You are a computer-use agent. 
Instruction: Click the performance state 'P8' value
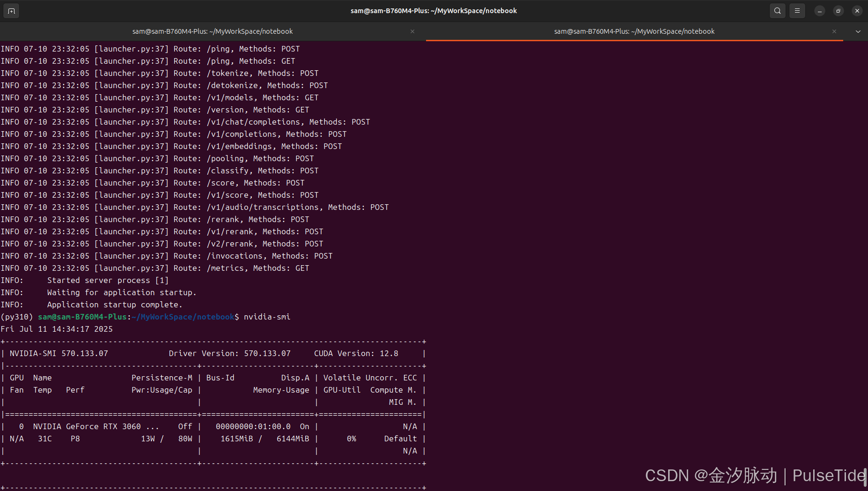pos(75,439)
